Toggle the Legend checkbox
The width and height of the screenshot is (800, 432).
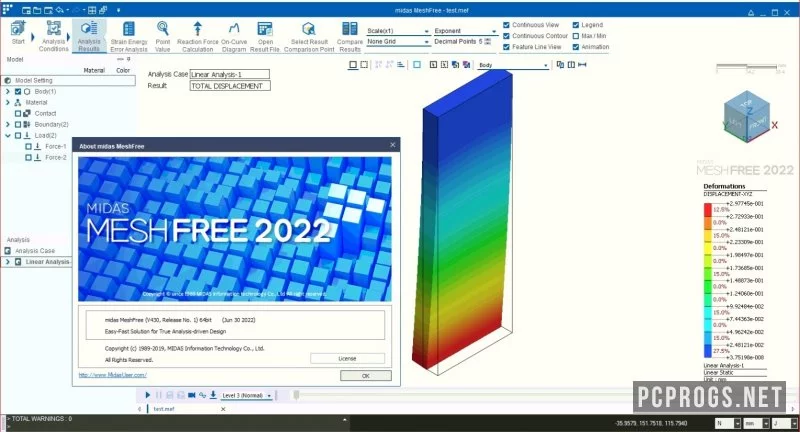click(576, 24)
